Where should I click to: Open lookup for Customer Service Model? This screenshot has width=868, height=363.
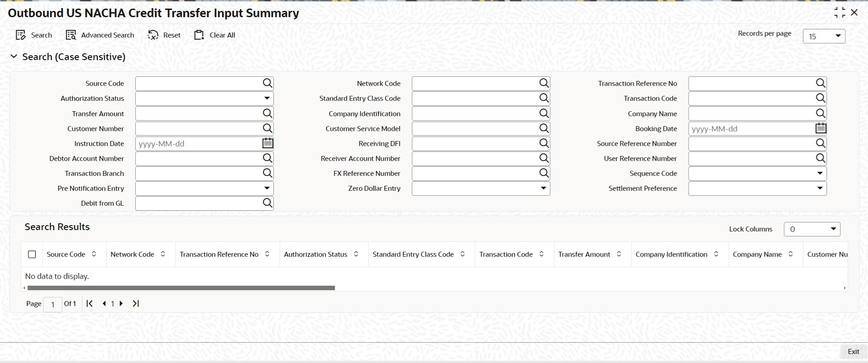(544, 128)
